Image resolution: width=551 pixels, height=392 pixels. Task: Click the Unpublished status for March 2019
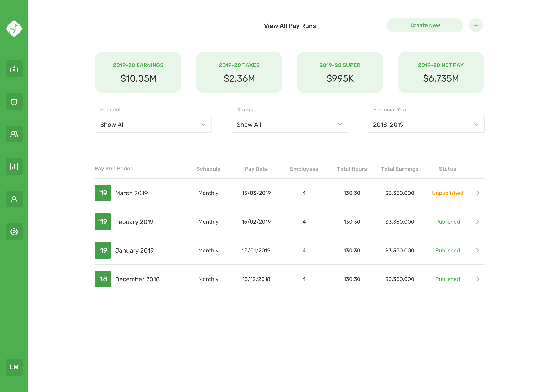447,193
